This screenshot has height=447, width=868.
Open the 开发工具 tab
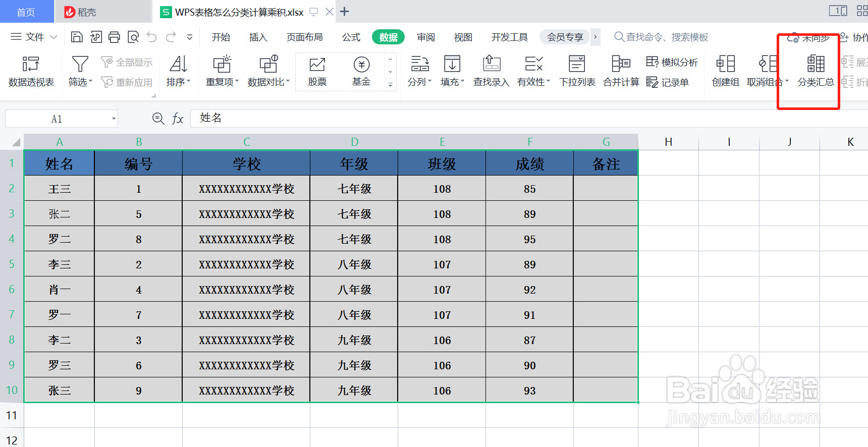click(510, 37)
